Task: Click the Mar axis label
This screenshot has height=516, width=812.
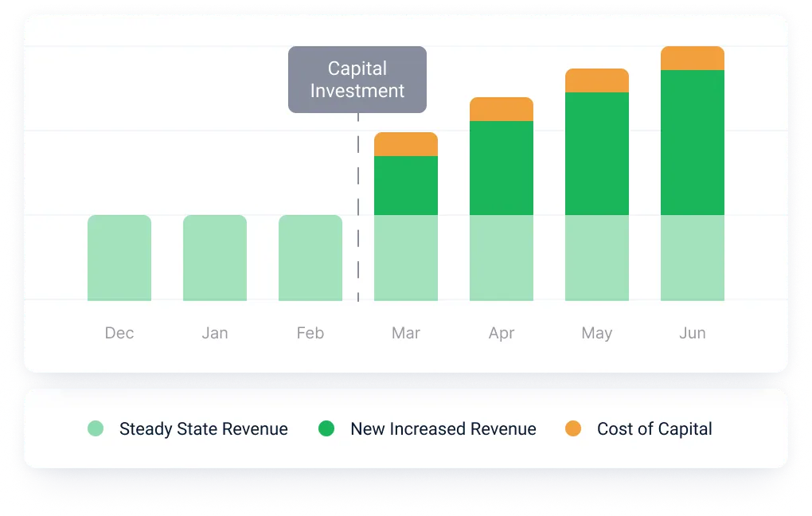Action: pos(406,333)
